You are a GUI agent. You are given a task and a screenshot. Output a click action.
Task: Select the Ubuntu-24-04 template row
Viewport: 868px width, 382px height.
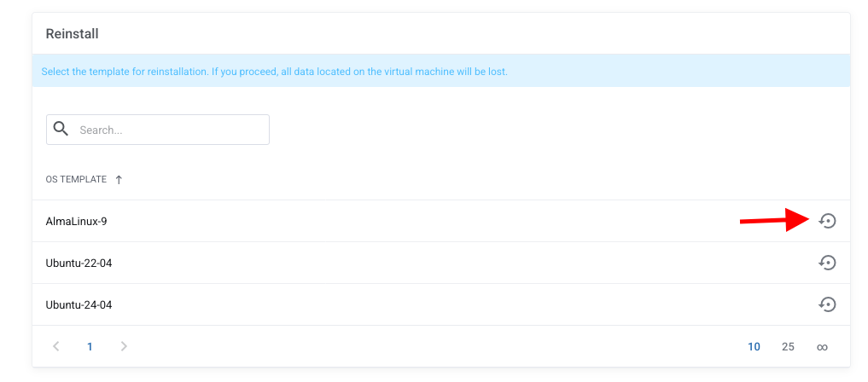coord(79,304)
